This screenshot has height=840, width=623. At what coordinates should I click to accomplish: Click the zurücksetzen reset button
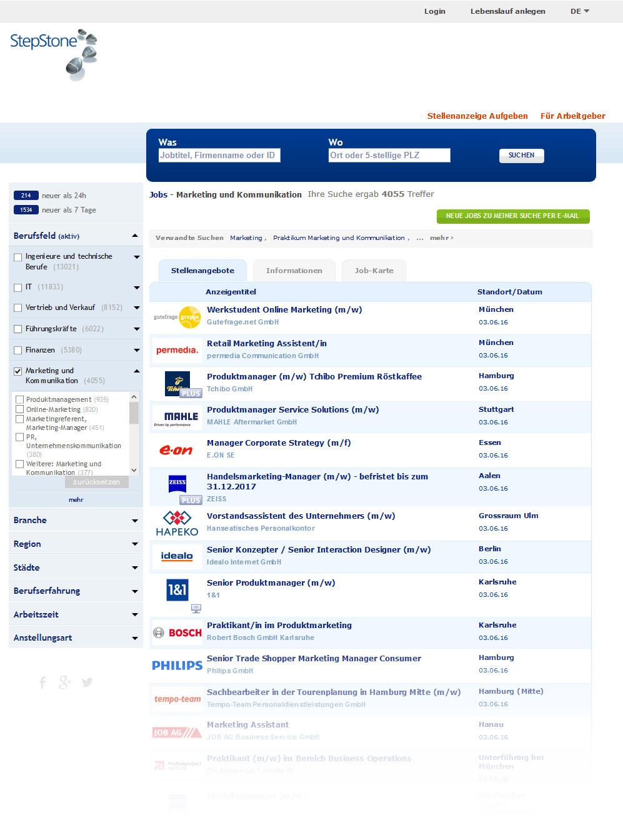pos(97,482)
